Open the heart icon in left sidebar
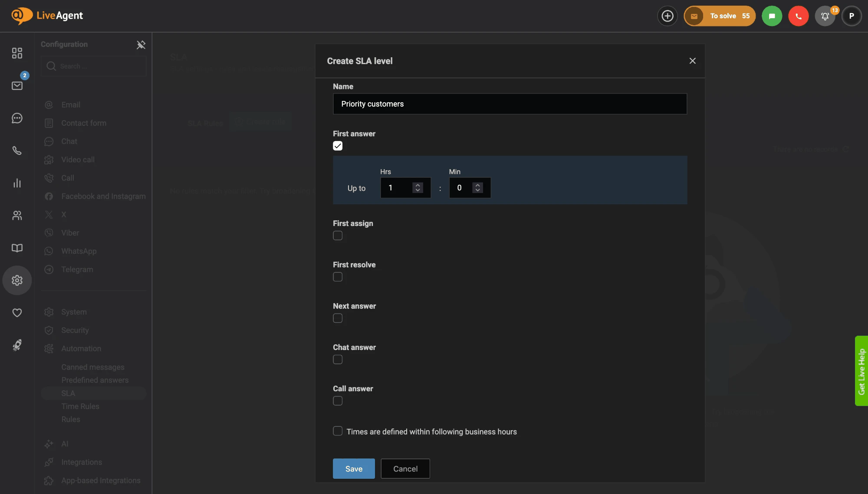Screen dimensions: 868x494 (x=17, y=313)
